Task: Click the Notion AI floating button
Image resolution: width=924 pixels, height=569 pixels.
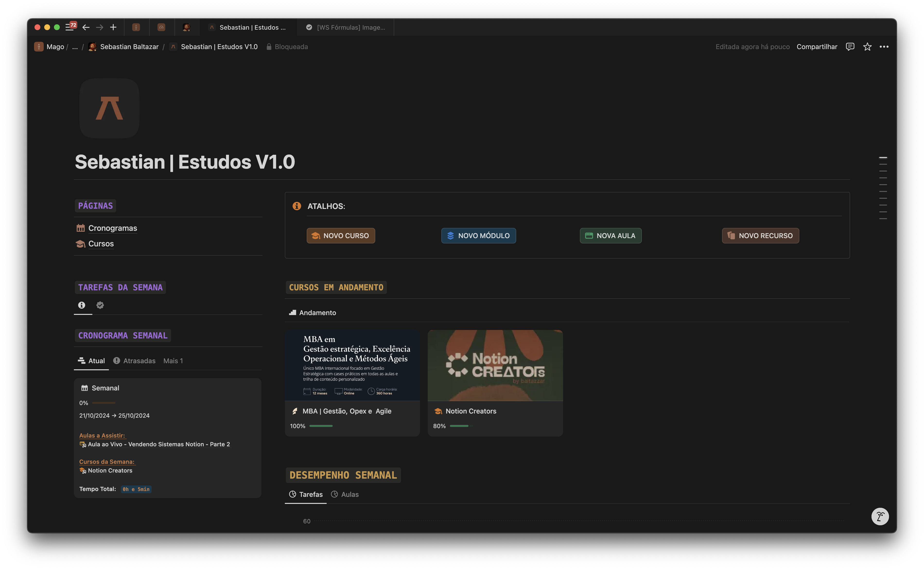Action: [x=880, y=516]
